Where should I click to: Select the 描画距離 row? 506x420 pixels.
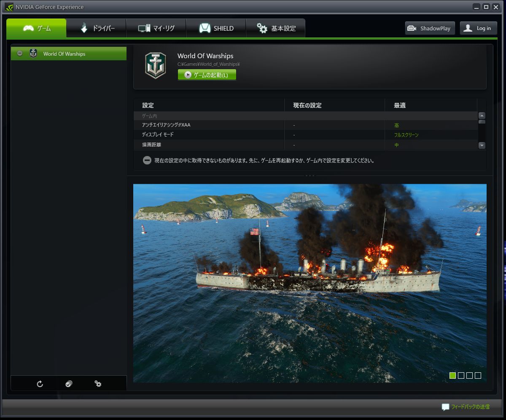pos(306,145)
